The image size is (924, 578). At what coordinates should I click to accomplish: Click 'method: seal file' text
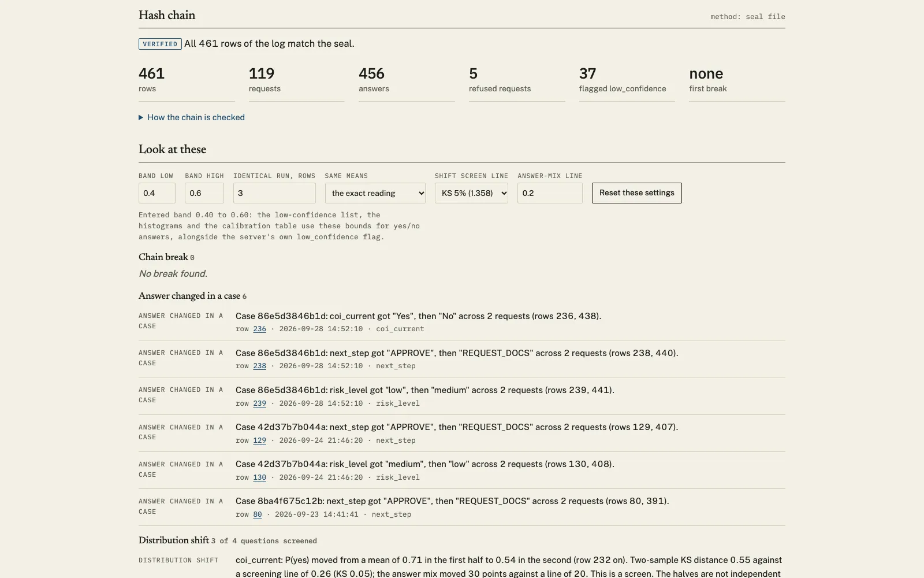click(748, 17)
